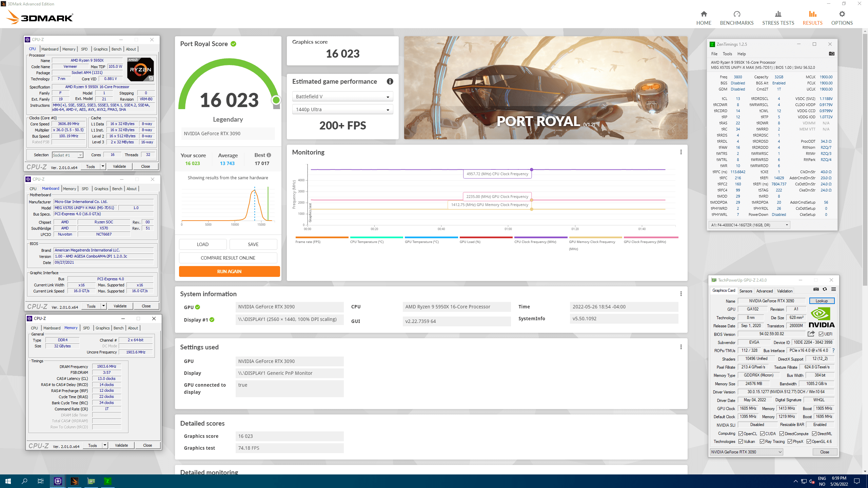Open GPU-Z graphics card selector dropdown
868x488 pixels.
746,452
